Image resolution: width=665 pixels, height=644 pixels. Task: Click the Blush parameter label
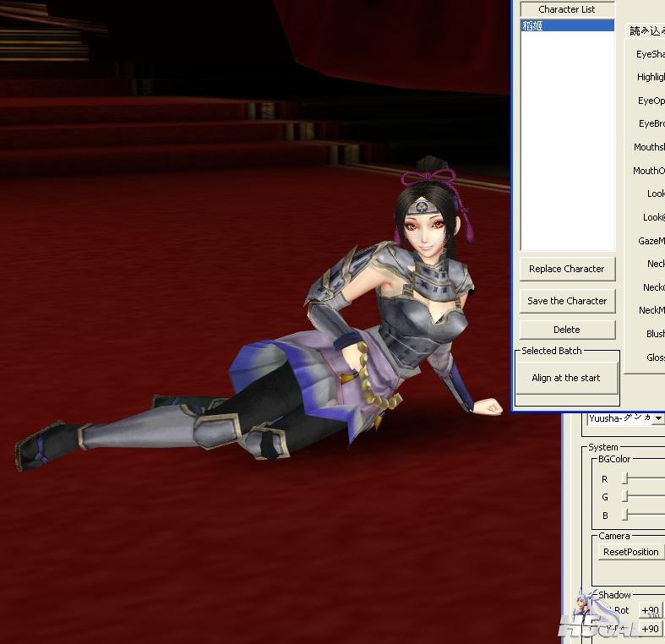tap(655, 334)
